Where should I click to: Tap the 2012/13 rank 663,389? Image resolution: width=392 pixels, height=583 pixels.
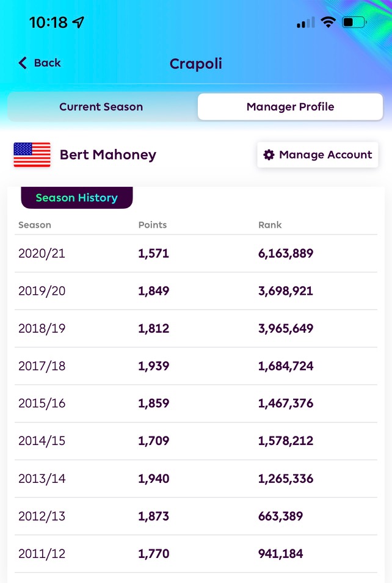pyautogui.click(x=280, y=516)
